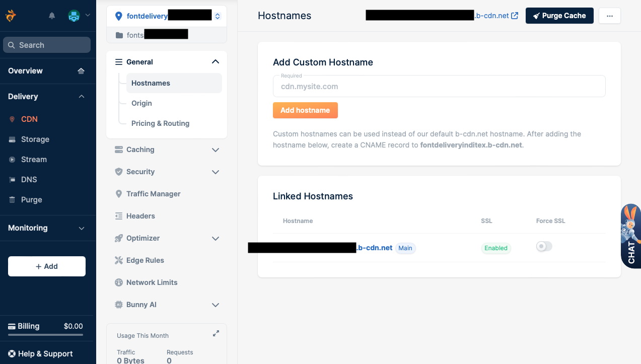This screenshot has height=364, width=641.
Task: Open the pull zone selector dropdown
Action: click(217, 16)
